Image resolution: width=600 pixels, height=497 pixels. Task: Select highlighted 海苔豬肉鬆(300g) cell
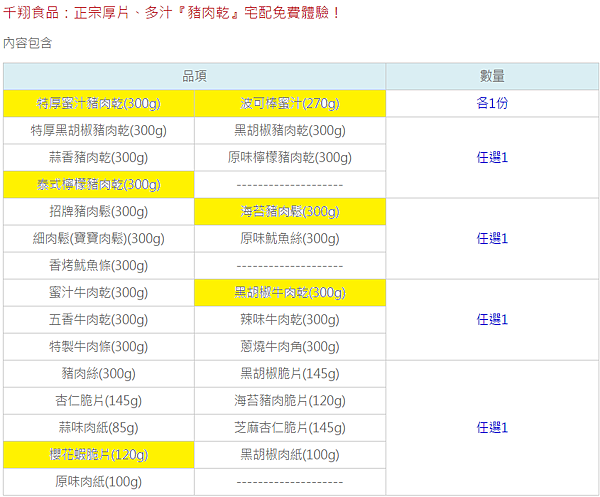pyautogui.click(x=290, y=212)
